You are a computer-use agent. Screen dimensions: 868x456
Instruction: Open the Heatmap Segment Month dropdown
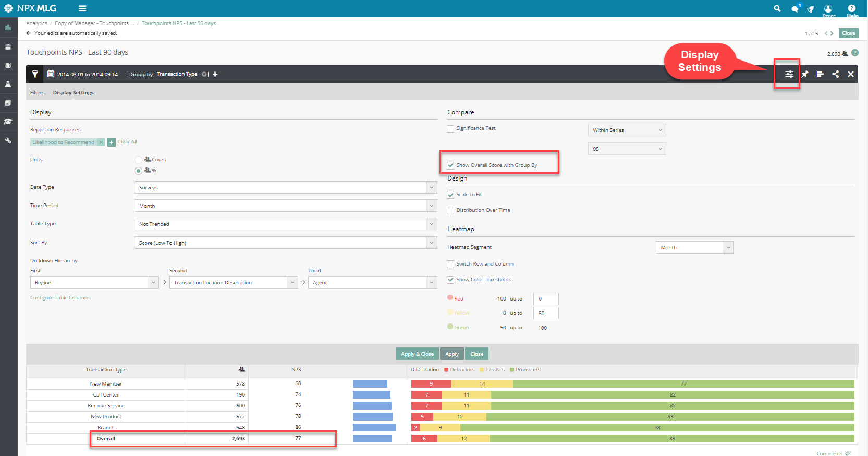pyautogui.click(x=694, y=247)
